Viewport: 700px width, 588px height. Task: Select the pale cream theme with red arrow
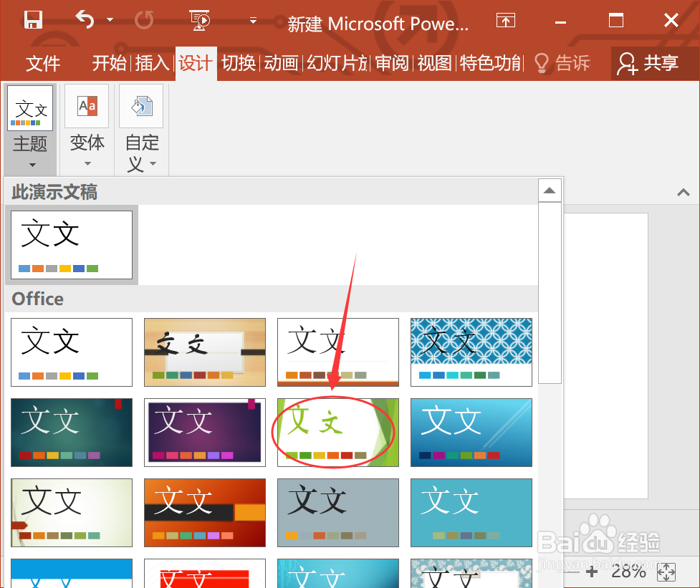click(x=72, y=513)
